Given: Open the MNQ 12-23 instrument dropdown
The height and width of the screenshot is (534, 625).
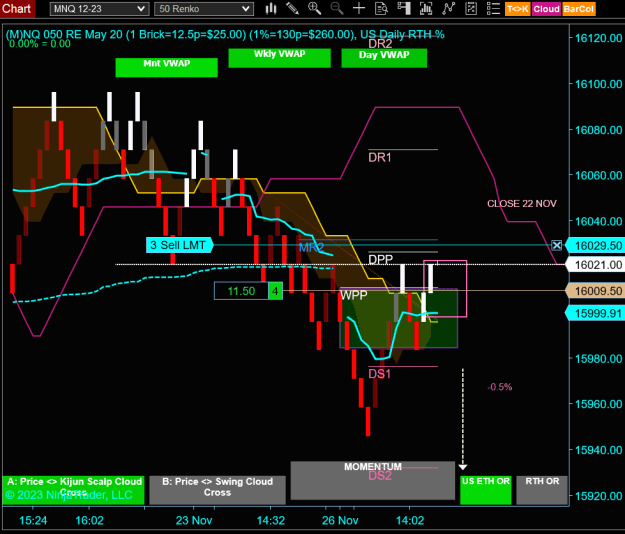Looking at the screenshot, I should click(x=99, y=9).
